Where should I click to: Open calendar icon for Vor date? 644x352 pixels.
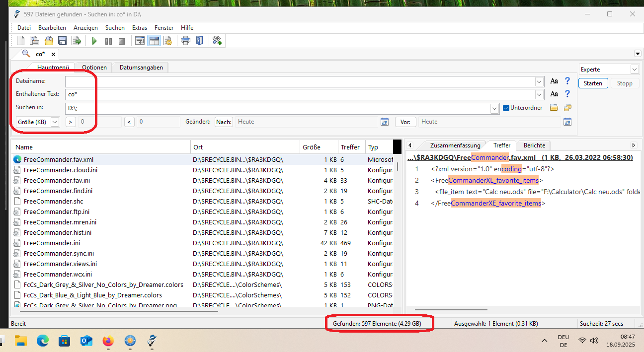[567, 122]
